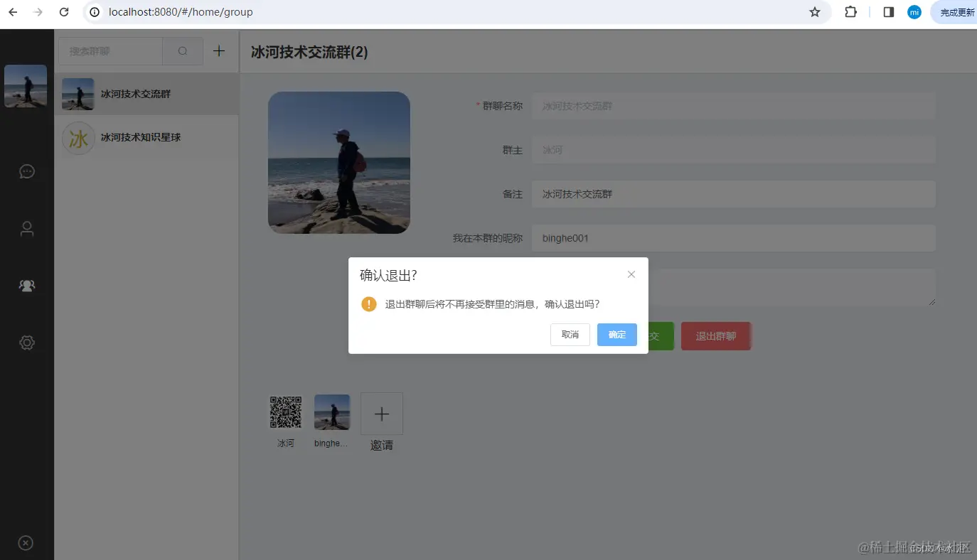
Task: Click the search magnifier in the group search bar
Action: click(182, 50)
